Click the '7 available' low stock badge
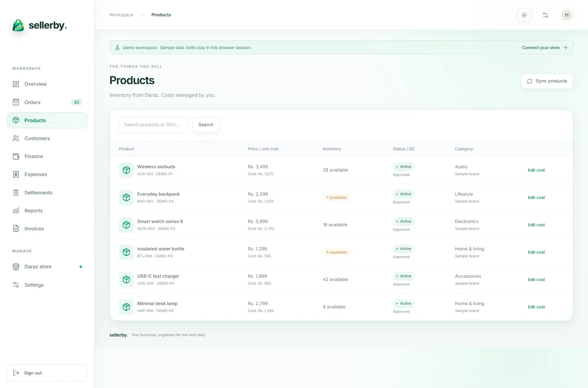 click(x=336, y=198)
